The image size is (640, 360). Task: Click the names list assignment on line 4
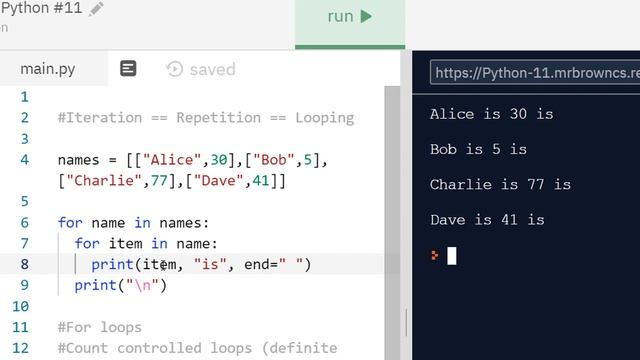(x=192, y=160)
